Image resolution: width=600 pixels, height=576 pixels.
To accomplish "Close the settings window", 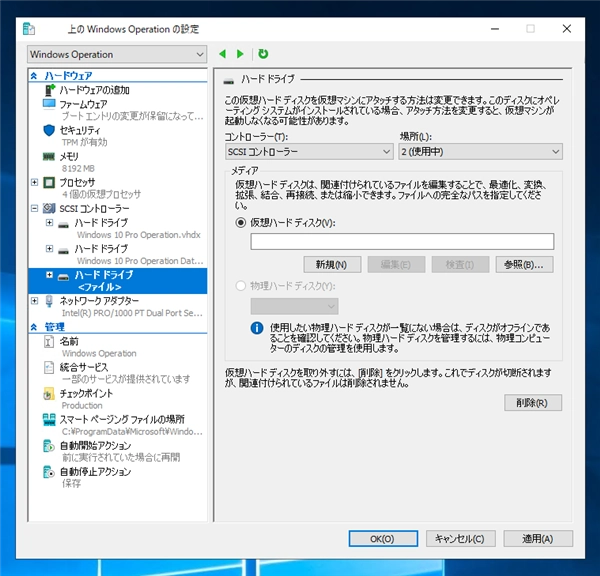I will tap(567, 29).
